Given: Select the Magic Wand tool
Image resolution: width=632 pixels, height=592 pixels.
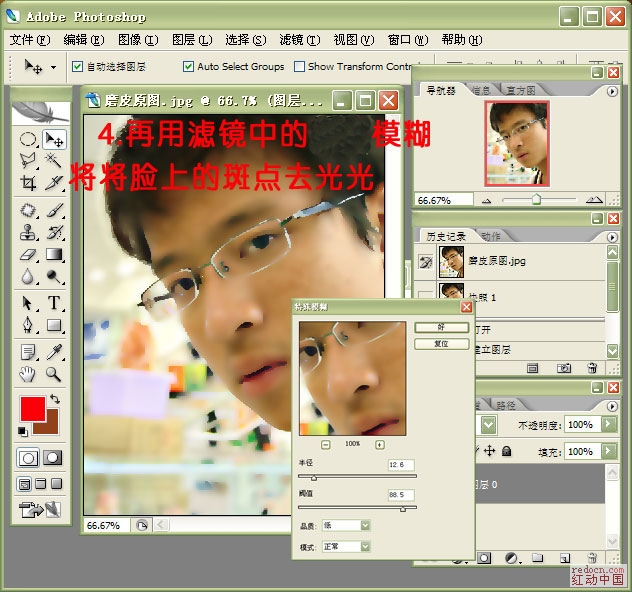Looking at the screenshot, I should [x=54, y=160].
